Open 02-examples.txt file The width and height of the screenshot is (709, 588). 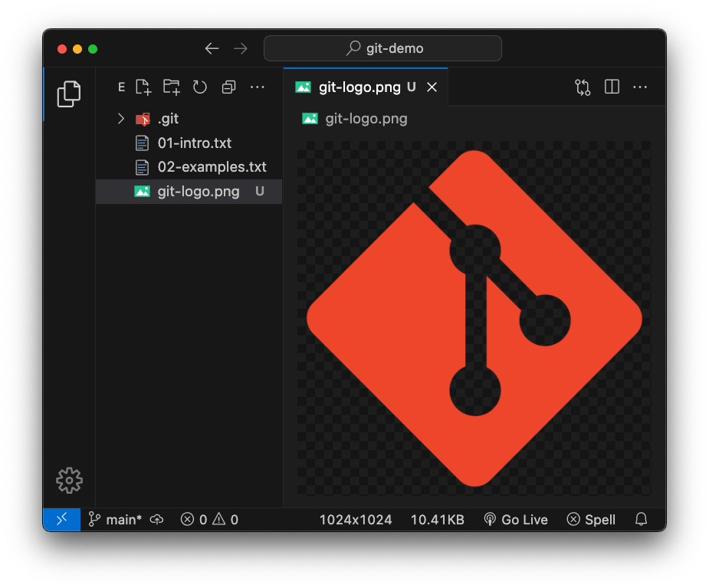click(x=189, y=167)
